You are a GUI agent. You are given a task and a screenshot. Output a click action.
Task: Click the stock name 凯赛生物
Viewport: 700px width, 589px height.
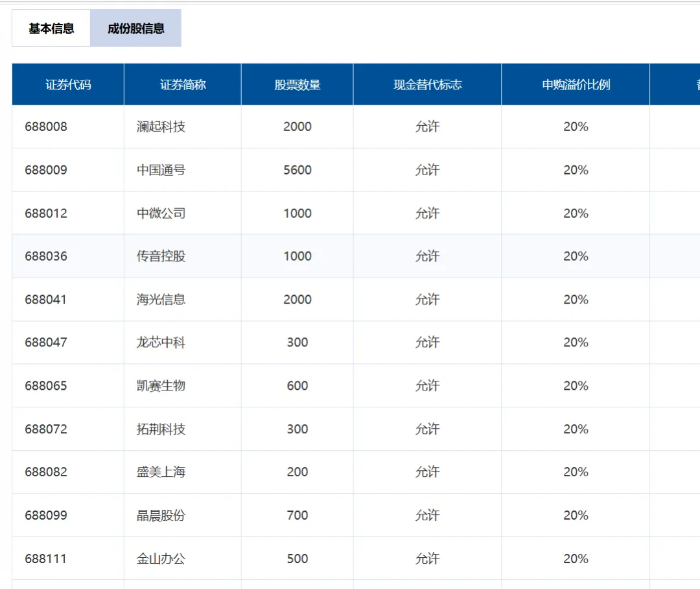pyautogui.click(x=161, y=386)
